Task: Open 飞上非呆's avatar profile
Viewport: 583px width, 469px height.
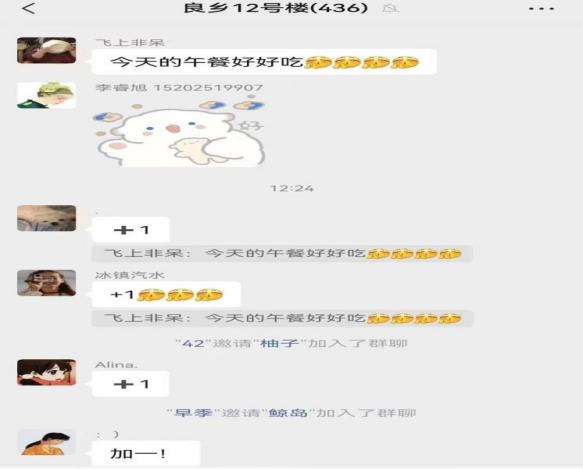Action: (46, 50)
